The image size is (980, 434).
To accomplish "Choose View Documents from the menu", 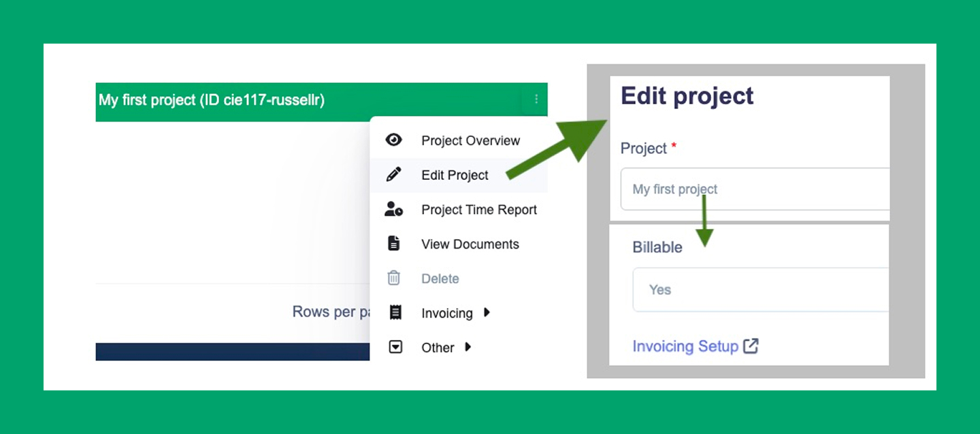I will pyautogui.click(x=470, y=243).
